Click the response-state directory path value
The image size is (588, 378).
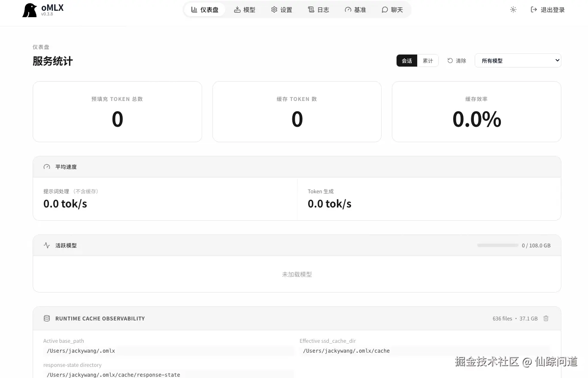(168, 375)
